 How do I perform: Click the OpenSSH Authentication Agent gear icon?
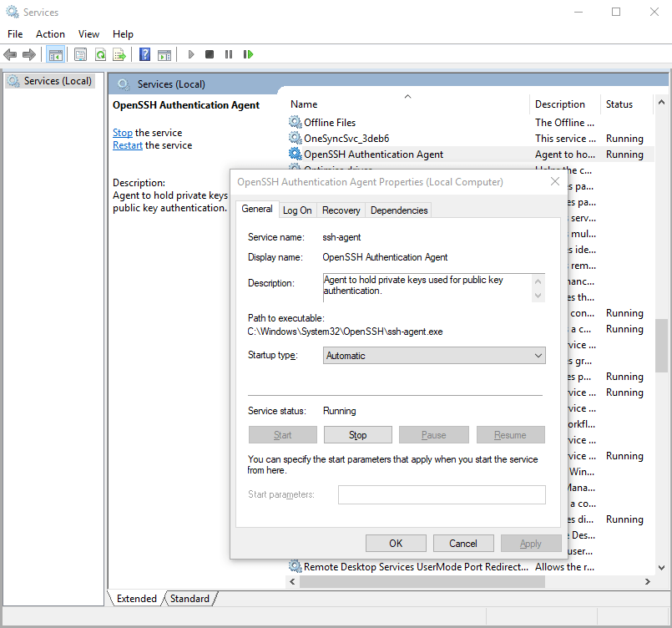coord(295,154)
